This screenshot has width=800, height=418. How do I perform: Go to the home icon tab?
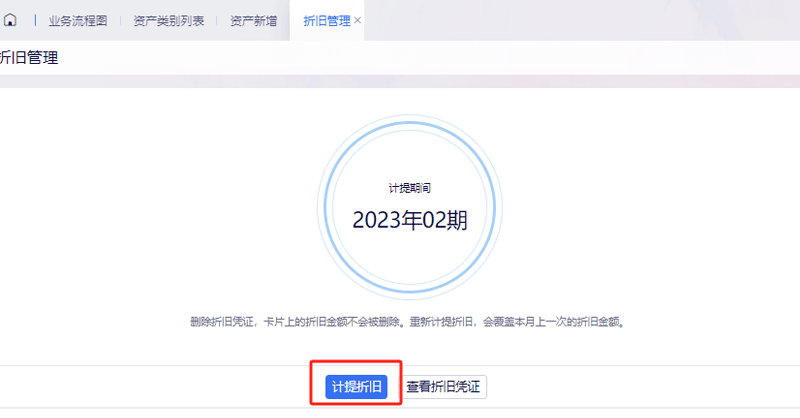10,20
